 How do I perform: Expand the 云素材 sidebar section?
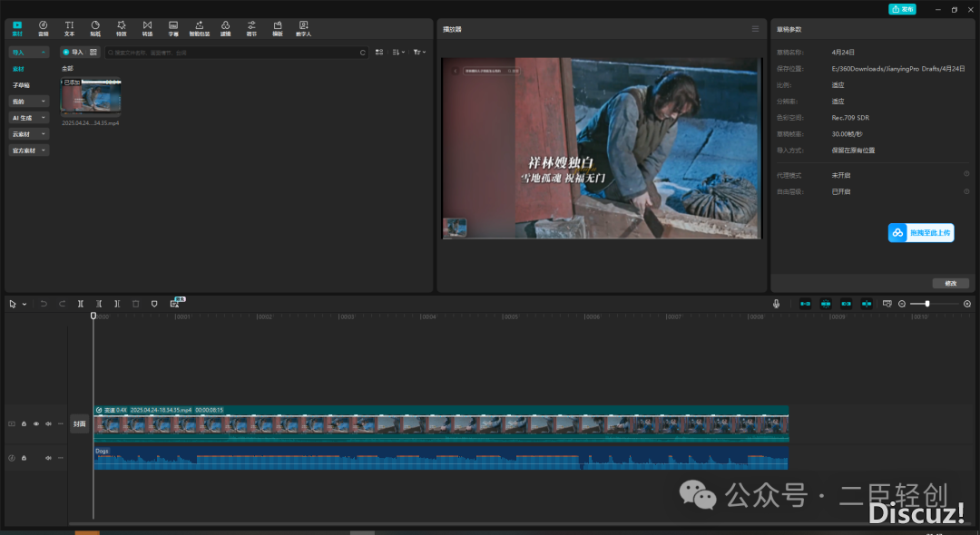[29, 133]
